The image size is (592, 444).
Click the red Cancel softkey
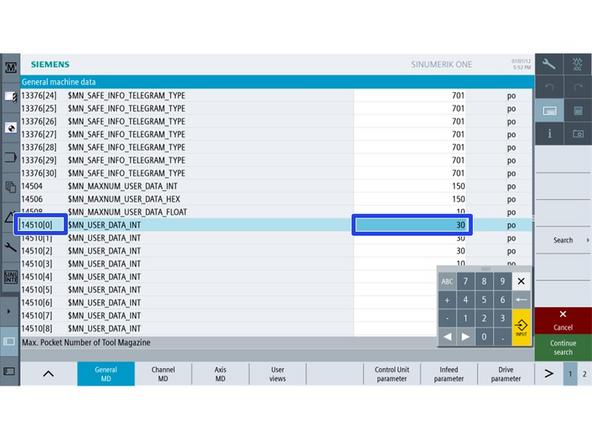[x=563, y=321]
